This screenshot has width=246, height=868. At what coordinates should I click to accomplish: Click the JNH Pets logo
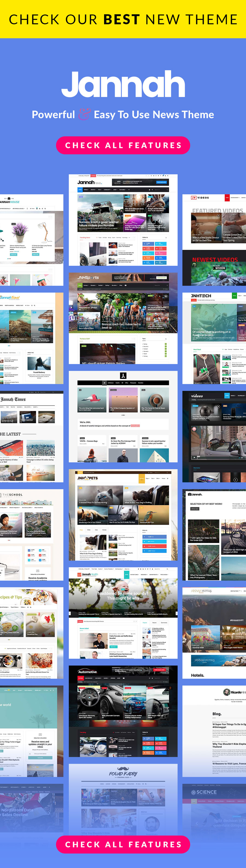click(x=88, y=478)
